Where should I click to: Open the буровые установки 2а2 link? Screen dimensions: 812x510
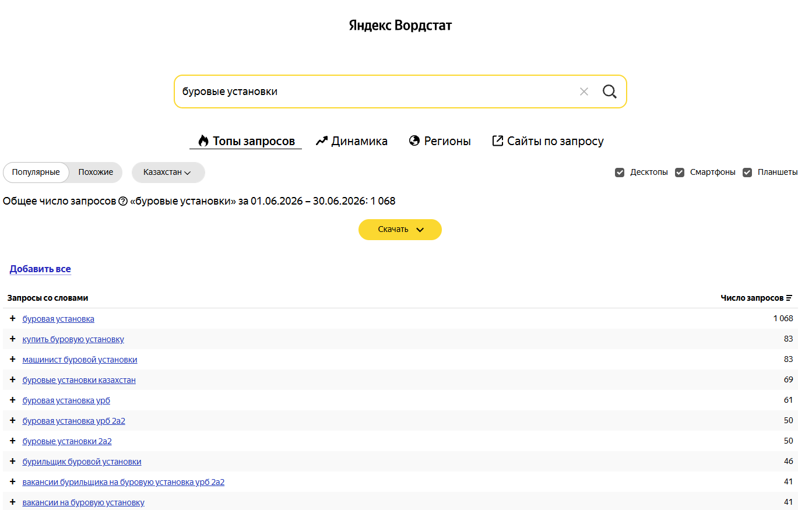[67, 441]
